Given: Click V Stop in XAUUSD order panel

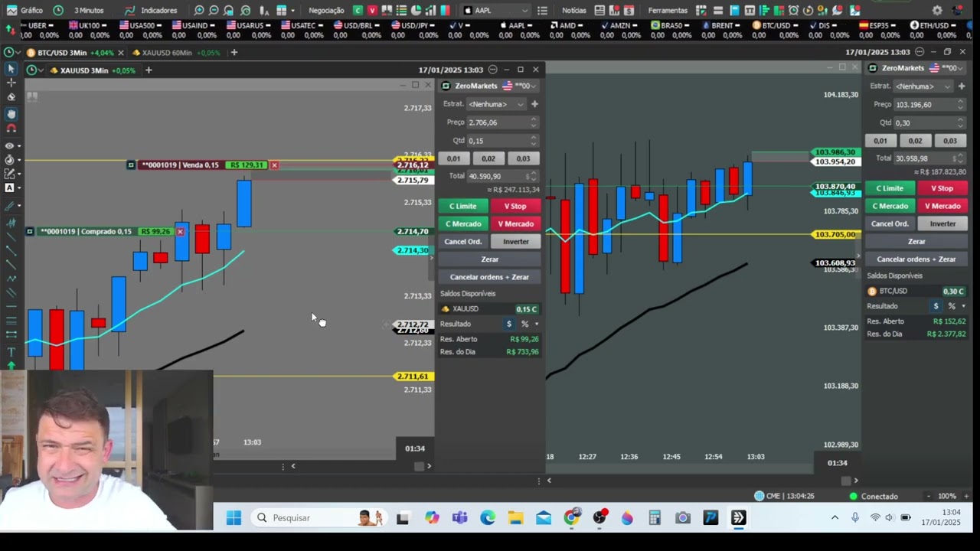Looking at the screenshot, I should coord(515,206).
